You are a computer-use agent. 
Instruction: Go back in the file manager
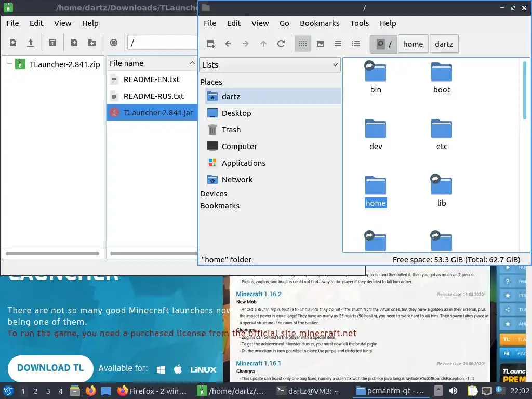click(x=228, y=44)
